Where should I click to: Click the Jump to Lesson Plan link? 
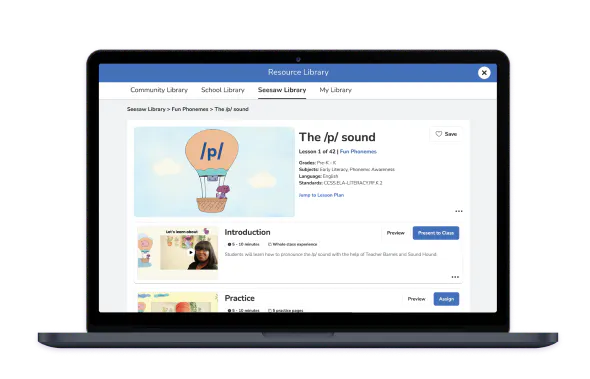(321, 195)
